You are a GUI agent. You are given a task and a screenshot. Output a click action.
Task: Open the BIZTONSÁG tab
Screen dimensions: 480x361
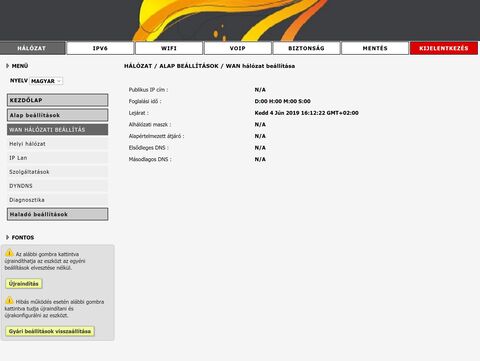[306, 48]
